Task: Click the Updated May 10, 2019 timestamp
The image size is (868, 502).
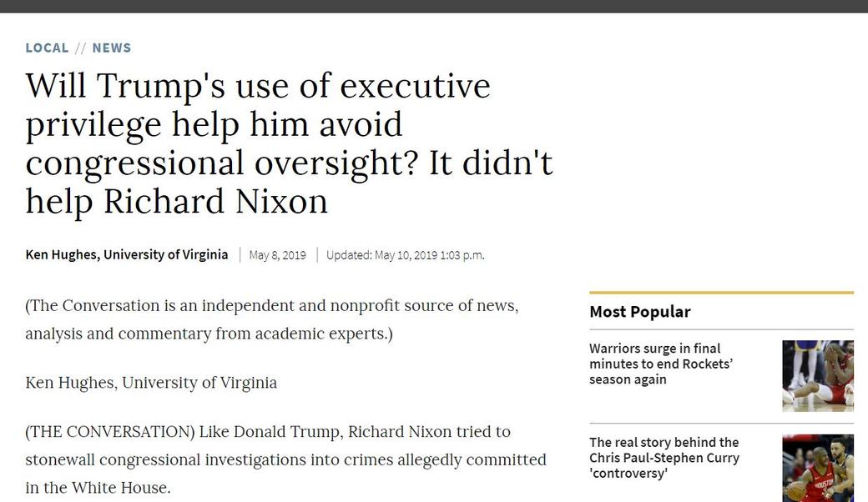Action: pos(405,255)
